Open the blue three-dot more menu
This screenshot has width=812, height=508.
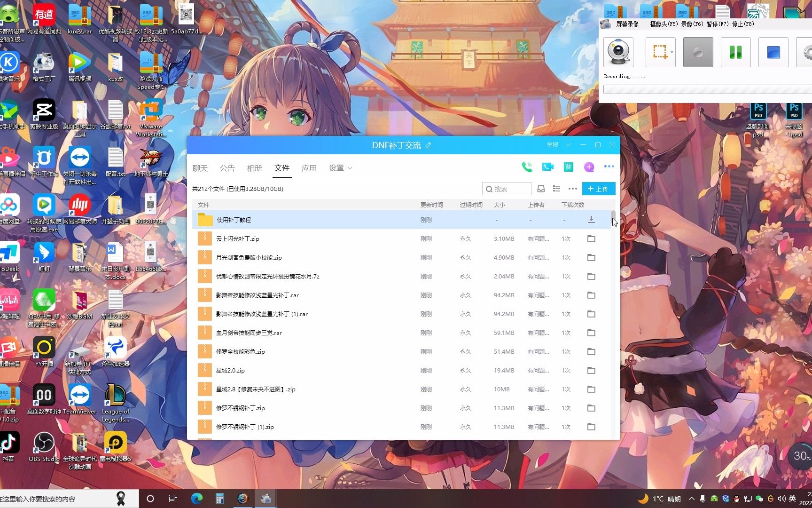[609, 167]
